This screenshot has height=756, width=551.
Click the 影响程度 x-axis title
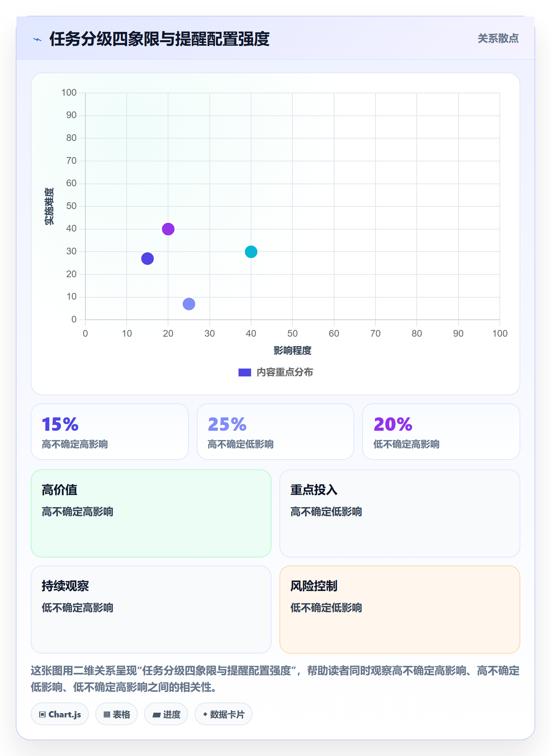coord(292,350)
